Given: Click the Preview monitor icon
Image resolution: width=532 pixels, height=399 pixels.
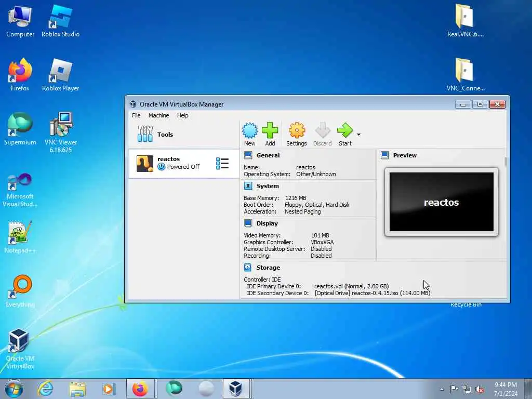Looking at the screenshot, I should [385, 155].
